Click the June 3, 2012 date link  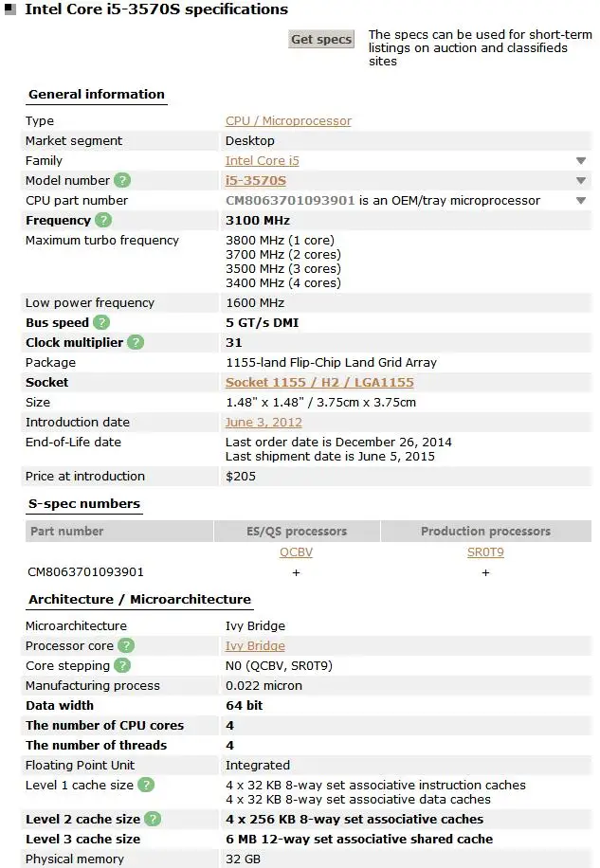(264, 423)
